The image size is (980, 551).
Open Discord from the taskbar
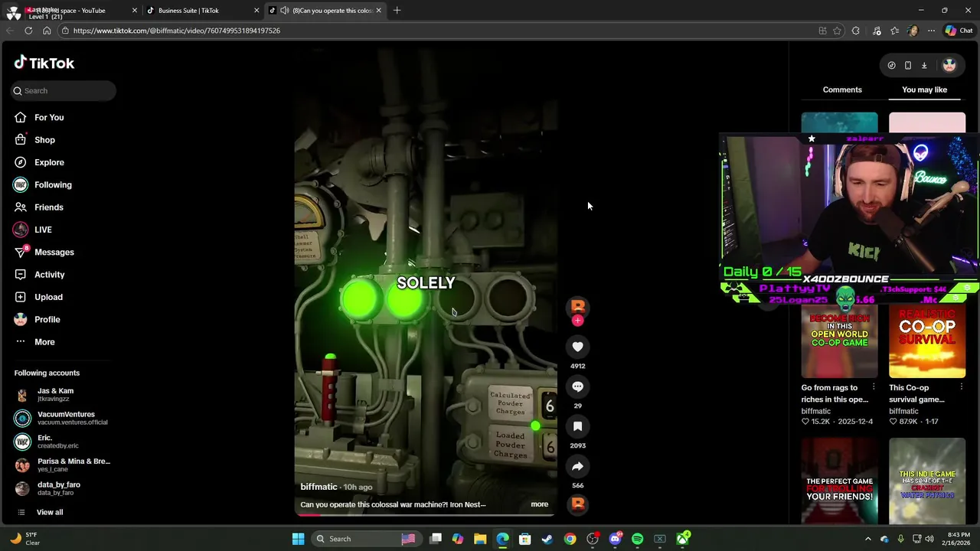(x=615, y=539)
